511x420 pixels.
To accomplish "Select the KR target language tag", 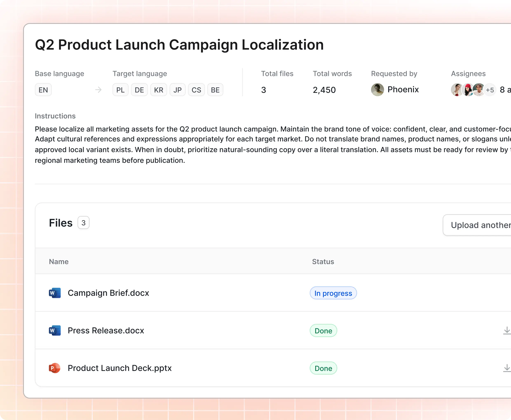I will (x=159, y=90).
